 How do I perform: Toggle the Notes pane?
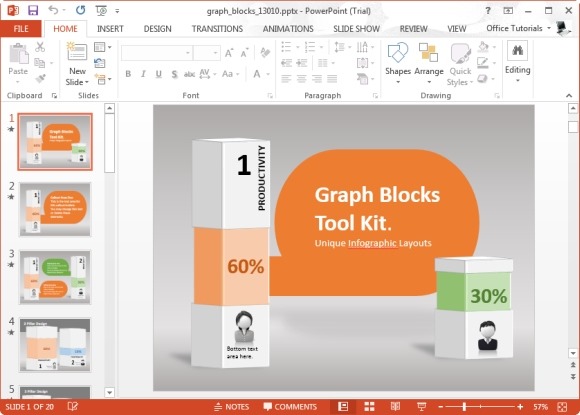pos(232,407)
